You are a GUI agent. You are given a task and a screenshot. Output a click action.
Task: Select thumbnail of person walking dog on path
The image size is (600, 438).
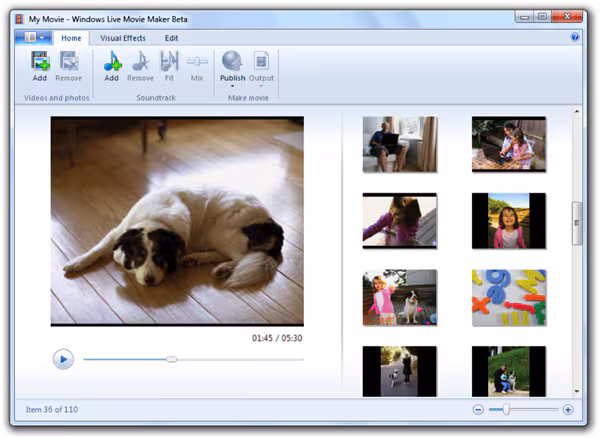(399, 371)
